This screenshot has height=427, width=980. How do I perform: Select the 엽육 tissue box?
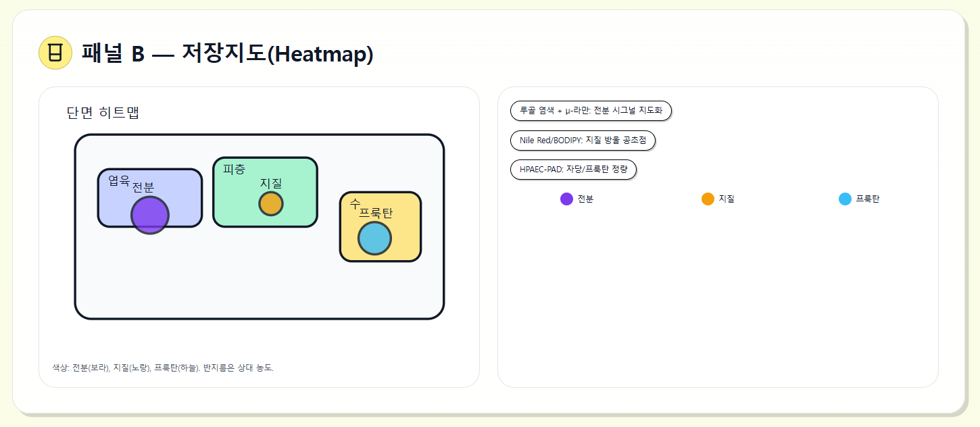[x=150, y=197]
